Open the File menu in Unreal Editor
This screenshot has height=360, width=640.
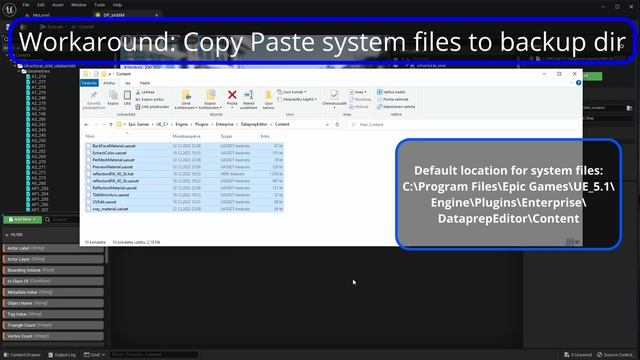tap(26, 5)
